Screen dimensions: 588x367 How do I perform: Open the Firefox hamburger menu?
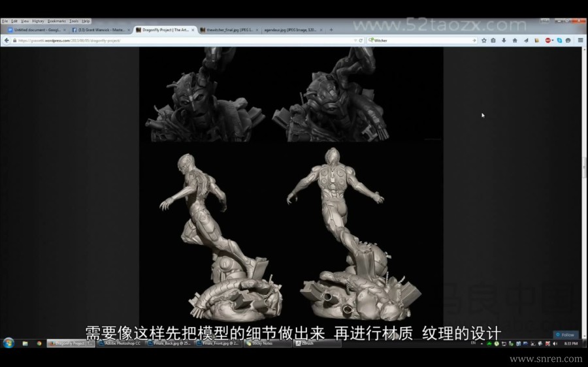580,40
